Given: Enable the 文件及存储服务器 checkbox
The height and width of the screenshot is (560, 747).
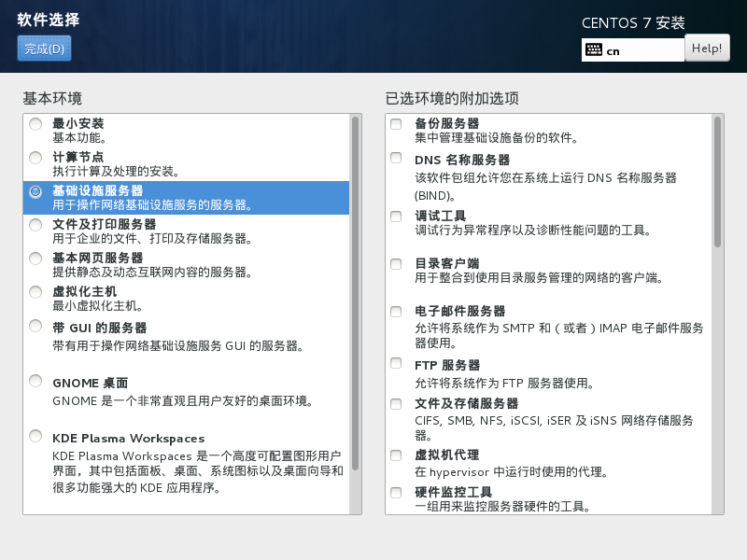Looking at the screenshot, I should 396,404.
